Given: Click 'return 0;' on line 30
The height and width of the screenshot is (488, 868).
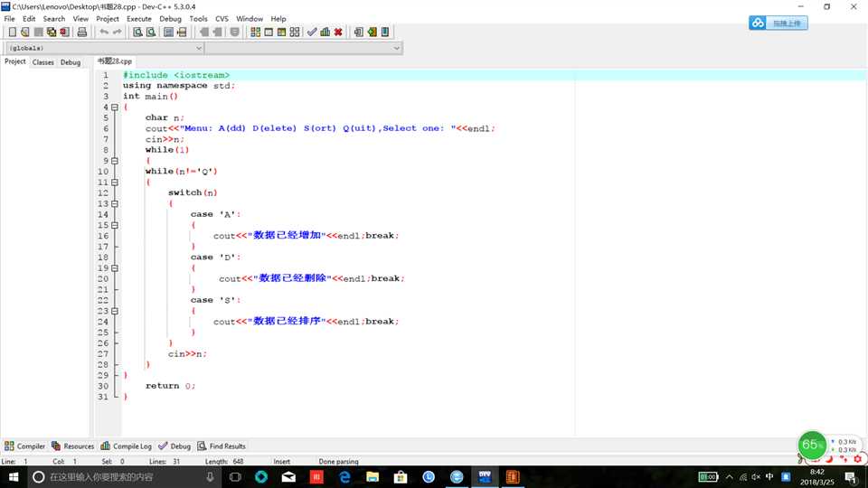Looking at the screenshot, I should pyautogui.click(x=170, y=386).
